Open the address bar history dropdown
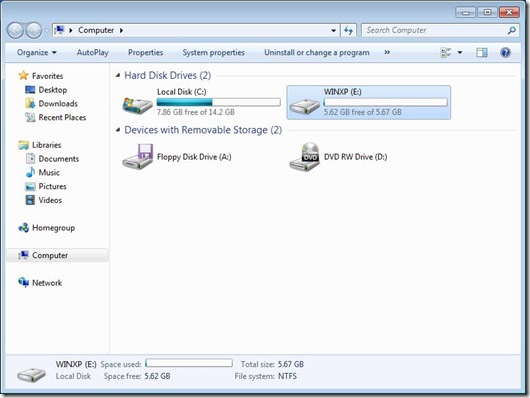This screenshot has width=530, height=398. (x=333, y=30)
